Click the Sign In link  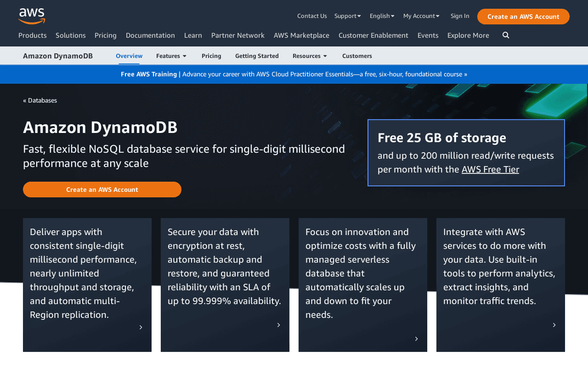point(460,16)
